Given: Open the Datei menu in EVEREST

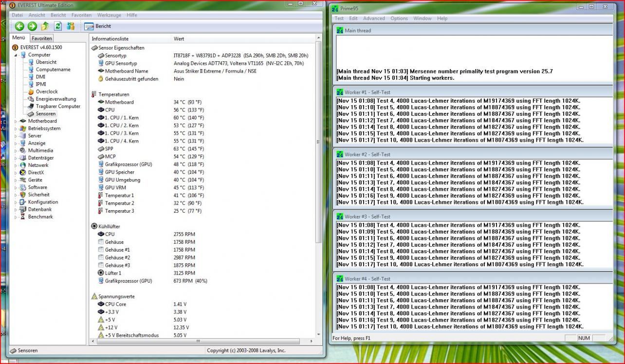Looking at the screenshot, I should (x=17, y=15).
